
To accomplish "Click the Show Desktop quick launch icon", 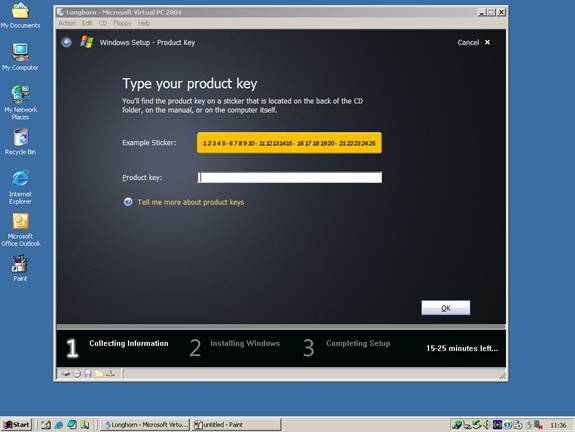I will pyautogui.click(x=46, y=425).
